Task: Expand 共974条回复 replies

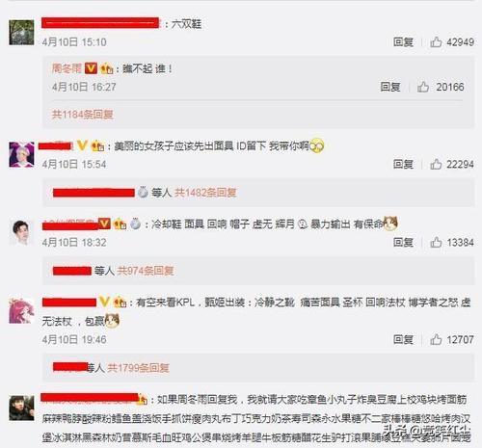Action: pos(146,271)
